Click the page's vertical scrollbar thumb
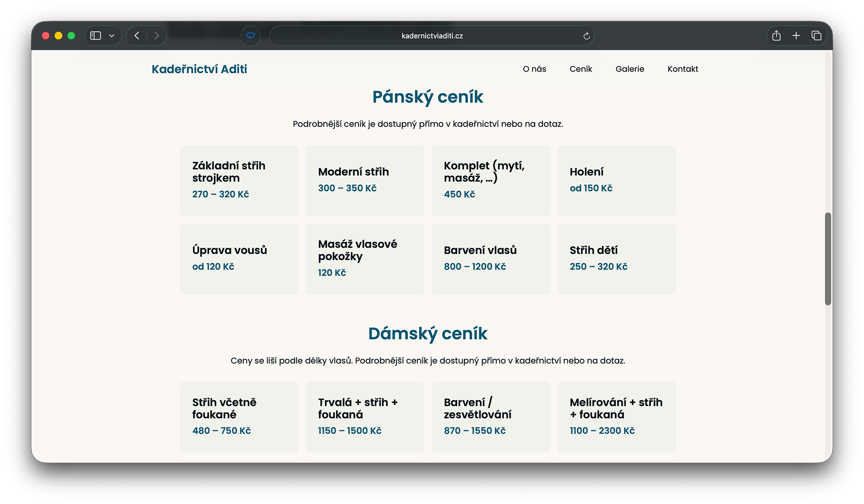Viewport: 864px width, 504px height. (828, 259)
